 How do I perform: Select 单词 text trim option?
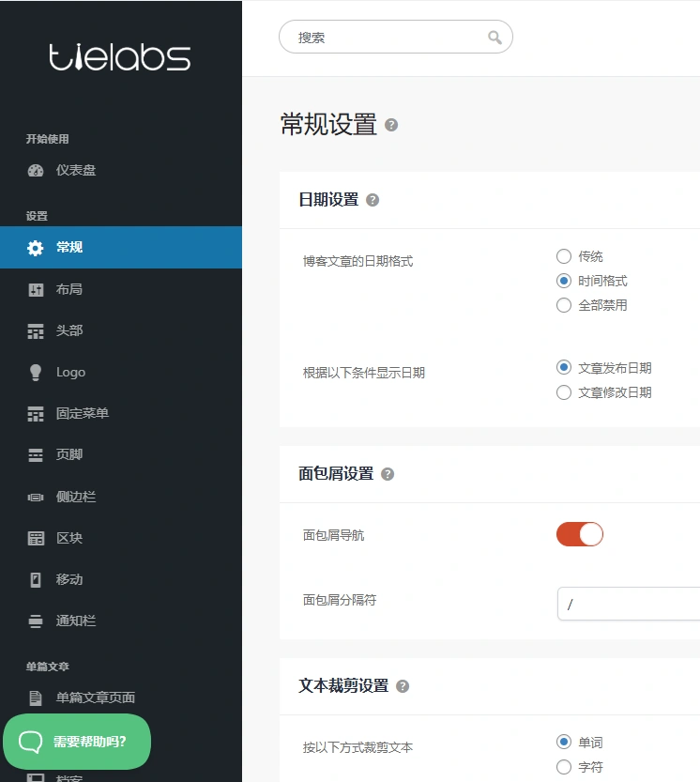(x=563, y=742)
